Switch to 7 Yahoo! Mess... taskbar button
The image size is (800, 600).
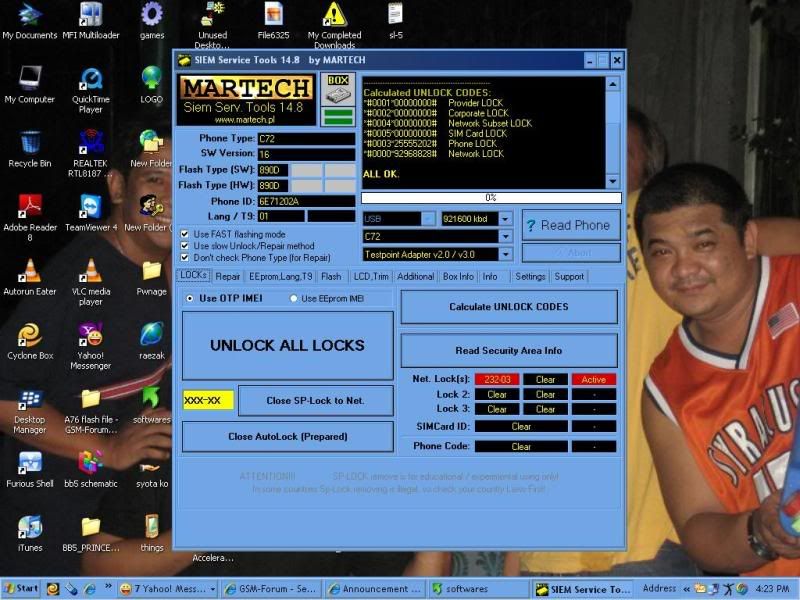point(168,589)
